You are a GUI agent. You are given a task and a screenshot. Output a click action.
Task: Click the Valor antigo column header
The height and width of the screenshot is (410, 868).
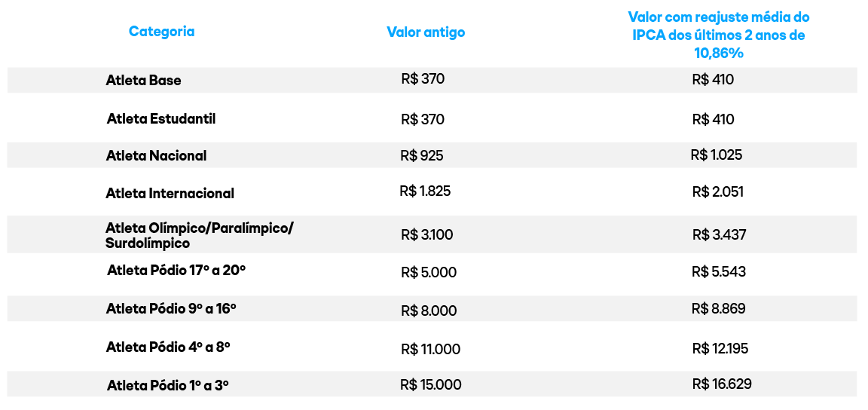point(426,32)
